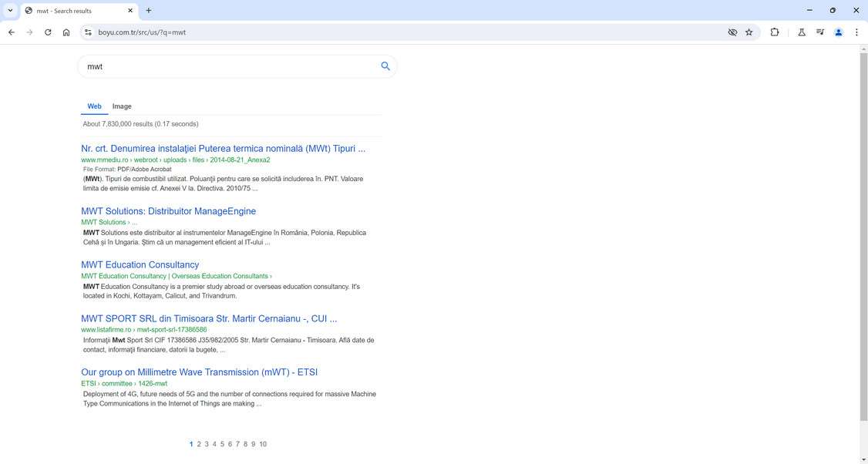The height and width of the screenshot is (464, 868).
Task: Go back with the back arrow
Action: coord(11,32)
